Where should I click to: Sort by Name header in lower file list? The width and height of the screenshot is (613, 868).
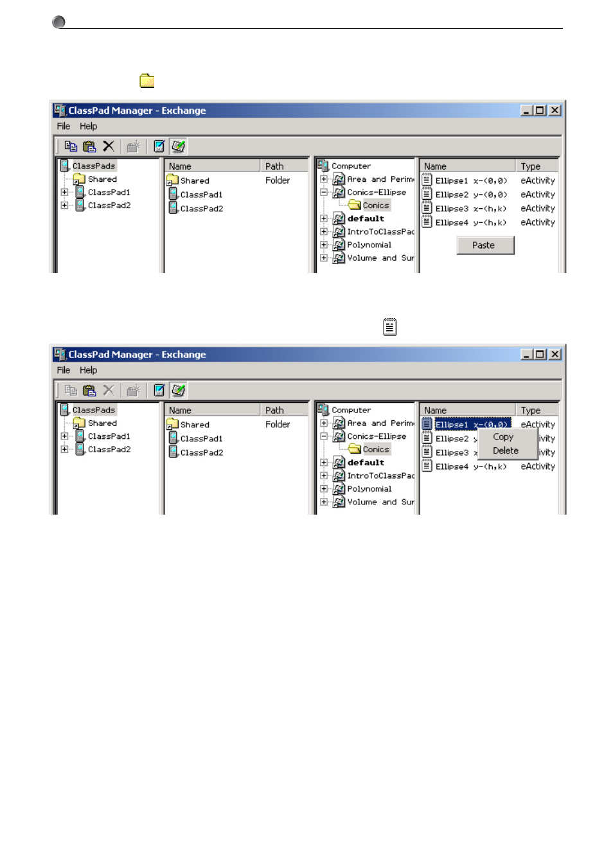click(467, 410)
